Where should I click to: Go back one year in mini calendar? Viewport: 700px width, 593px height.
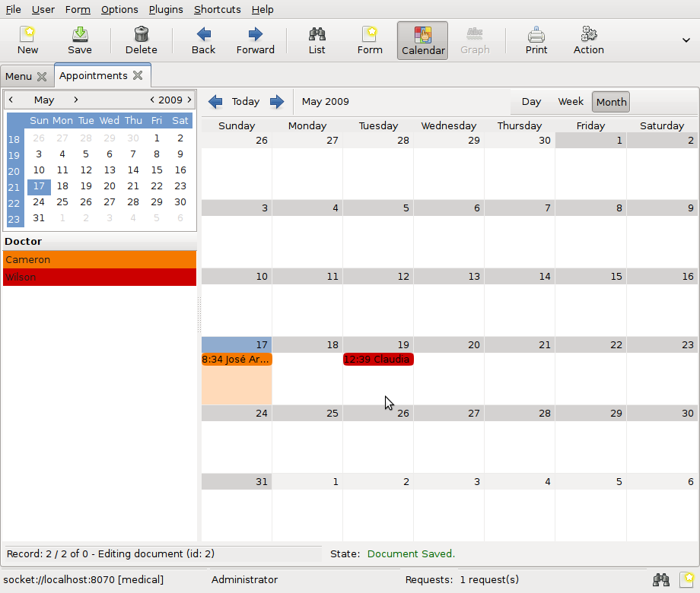pyautogui.click(x=152, y=100)
